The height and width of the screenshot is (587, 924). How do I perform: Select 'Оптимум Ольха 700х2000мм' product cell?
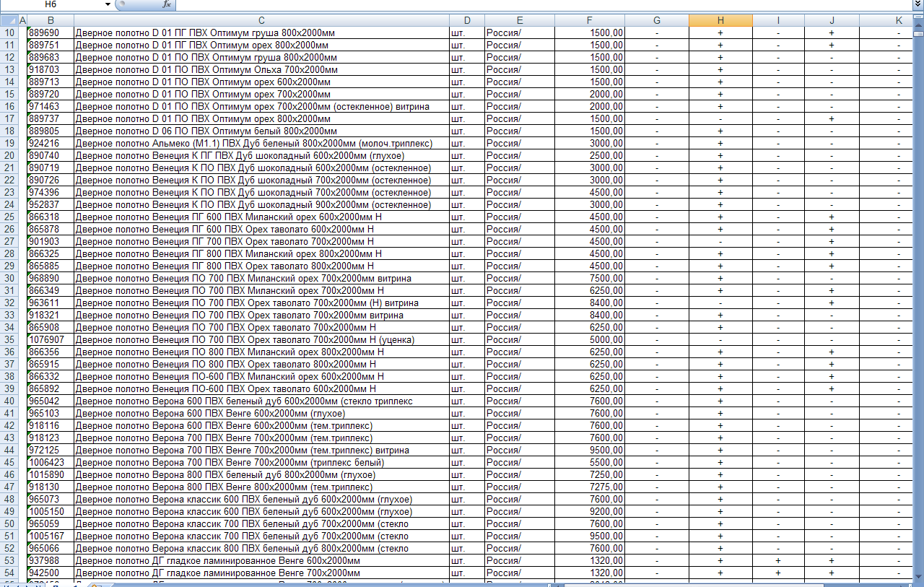click(261, 69)
